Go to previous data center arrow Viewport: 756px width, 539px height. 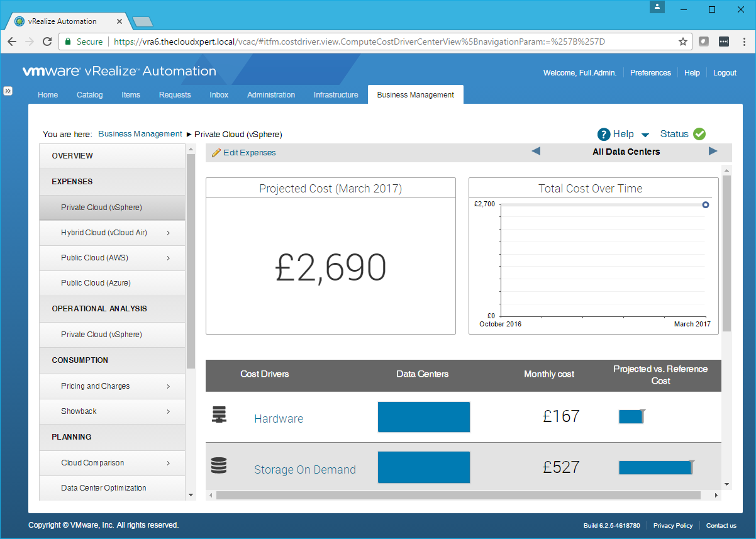(536, 151)
